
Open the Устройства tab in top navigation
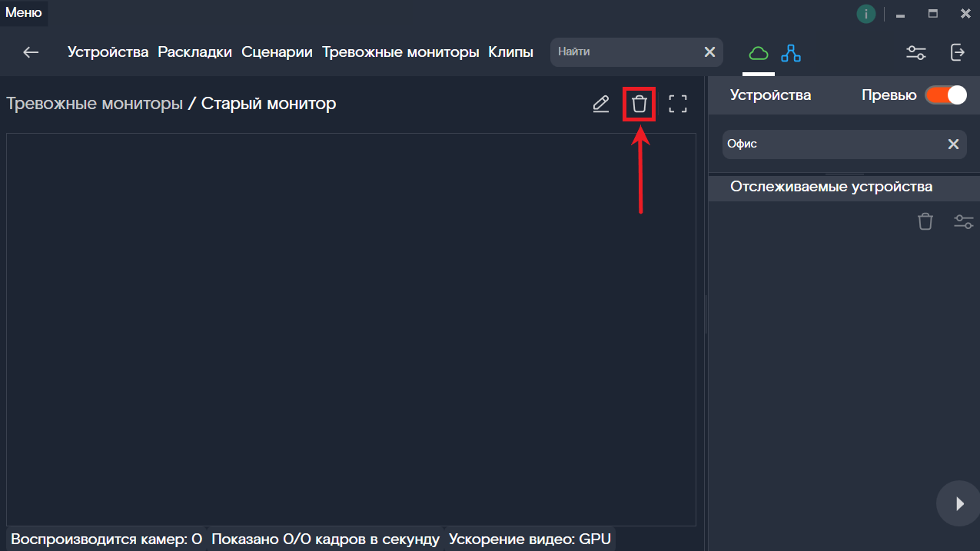point(108,52)
